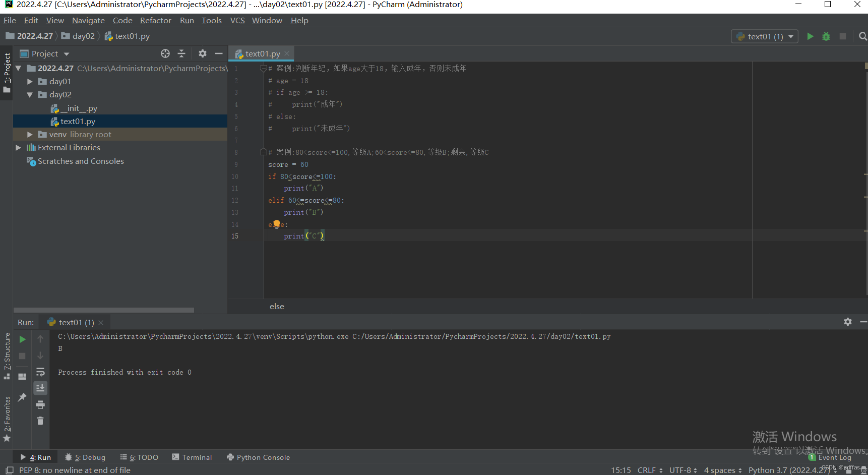Toggle scroll to end in console
The width and height of the screenshot is (868, 475).
40,388
